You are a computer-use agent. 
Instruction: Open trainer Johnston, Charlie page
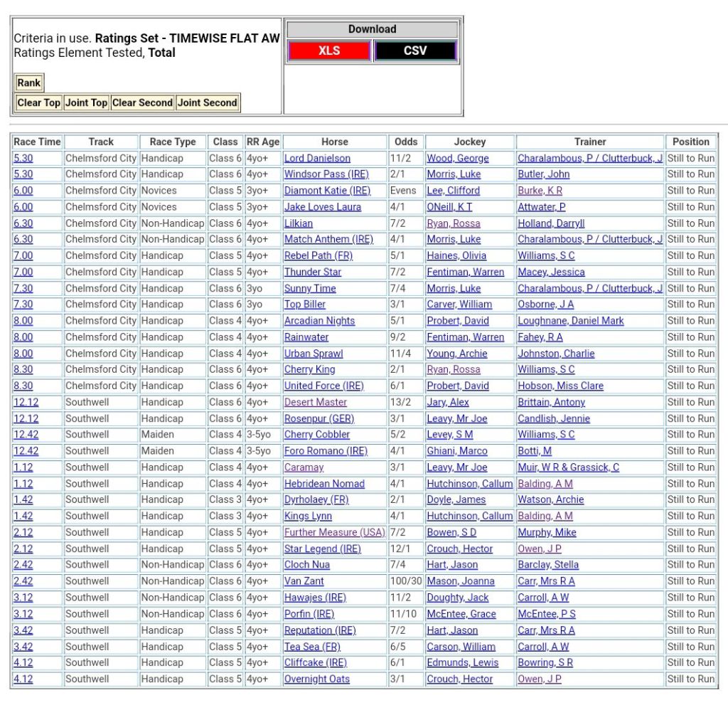pyautogui.click(x=556, y=354)
